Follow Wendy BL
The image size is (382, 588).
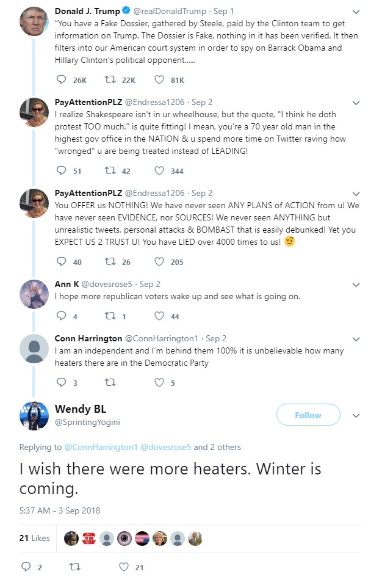point(308,415)
